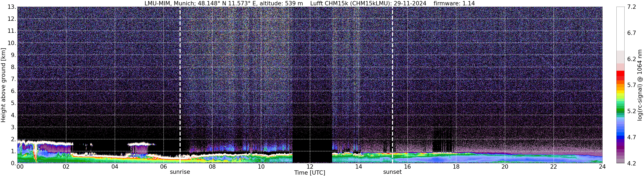Viewport: 644px width, 177px height.
Task: Click the time axis tick label '18'
Action: coord(456,167)
